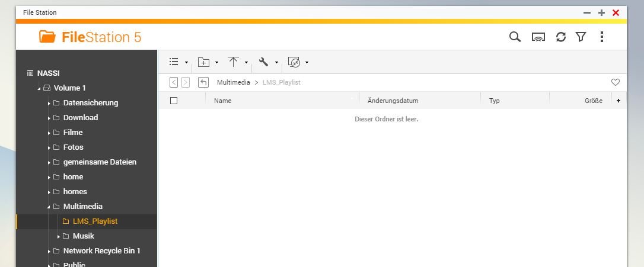
Task: Go to parent folder with up arrow
Action: pos(203,82)
